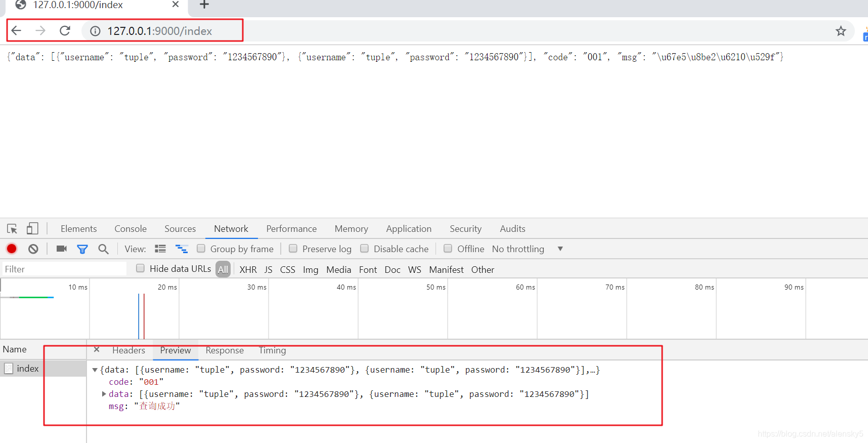Select the msg line in Preview
This screenshot has width=868, height=443.
click(144, 406)
